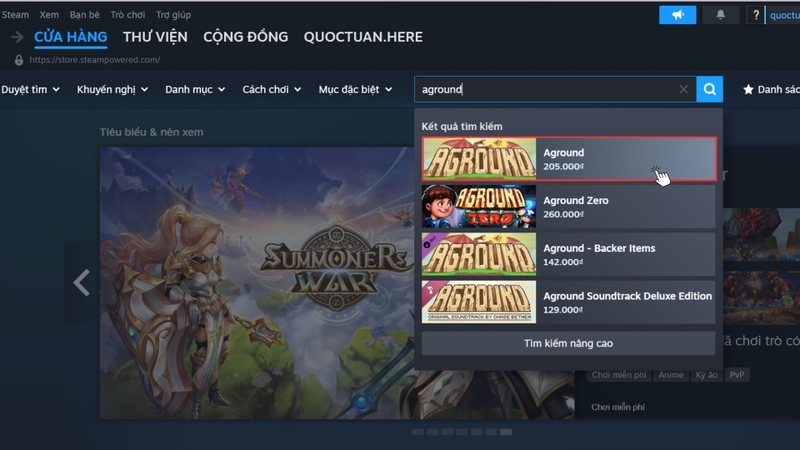
Task: Select the first carousel dot
Action: (418, 432)
